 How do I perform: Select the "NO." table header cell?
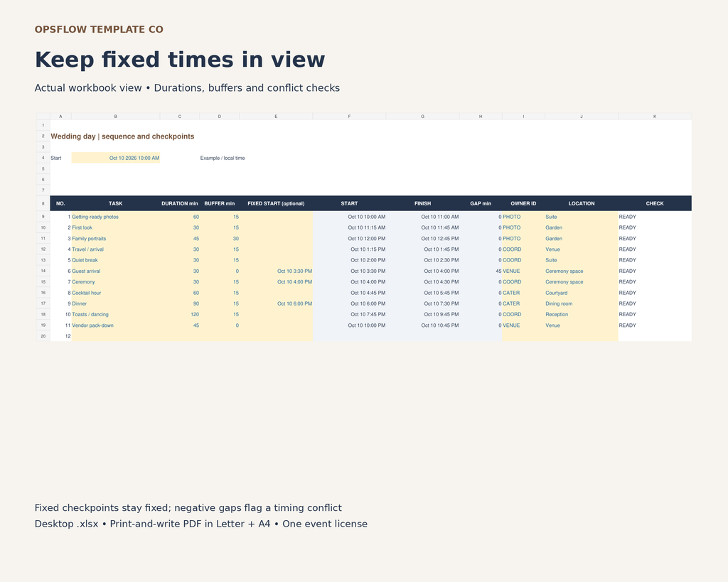pyautogui.click(x=60, y=203)
